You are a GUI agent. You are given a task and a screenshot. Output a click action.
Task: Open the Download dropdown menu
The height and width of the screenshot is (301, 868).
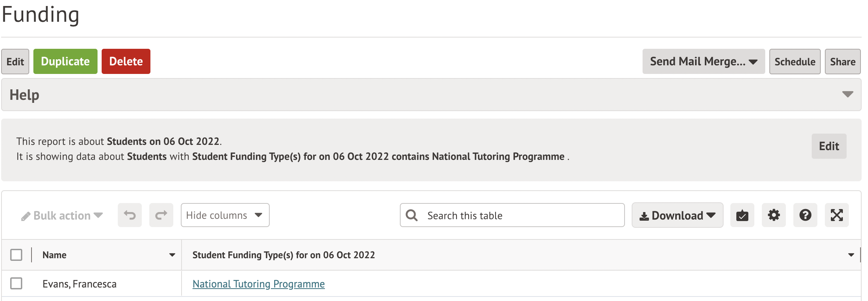677,215
